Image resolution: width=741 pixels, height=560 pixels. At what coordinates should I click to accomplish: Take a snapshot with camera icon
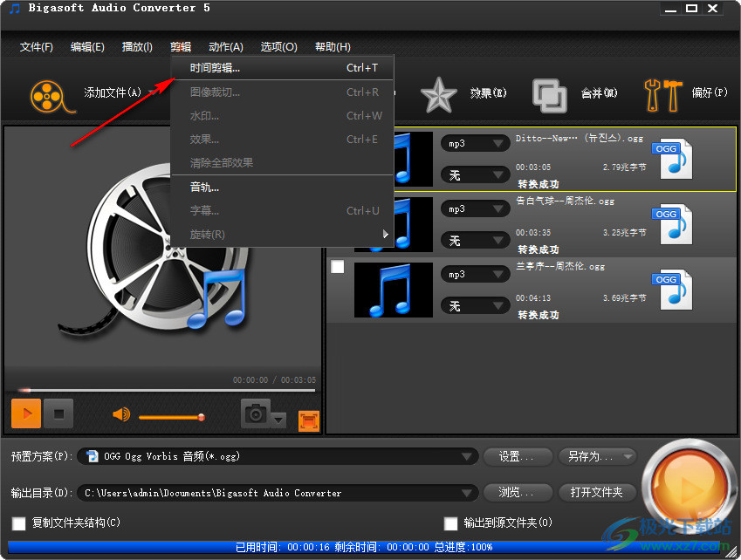click(256, 413)
